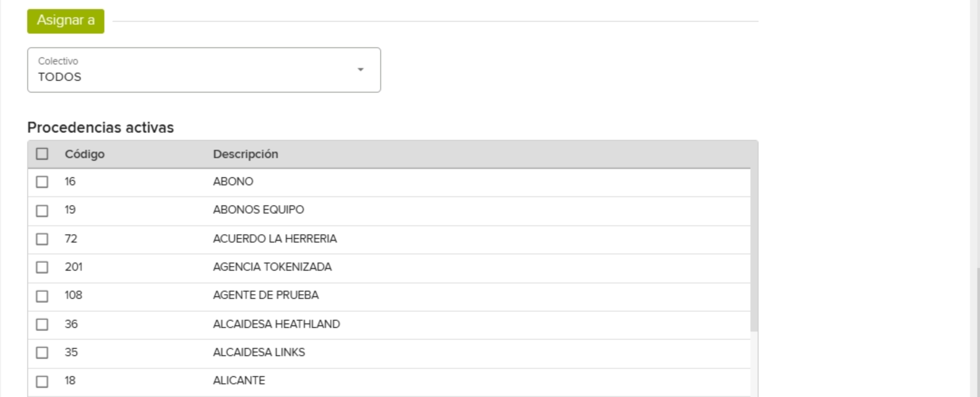
Task: Check the ALCAIDESA LINKS checkbox
Action: click(42, 352)
